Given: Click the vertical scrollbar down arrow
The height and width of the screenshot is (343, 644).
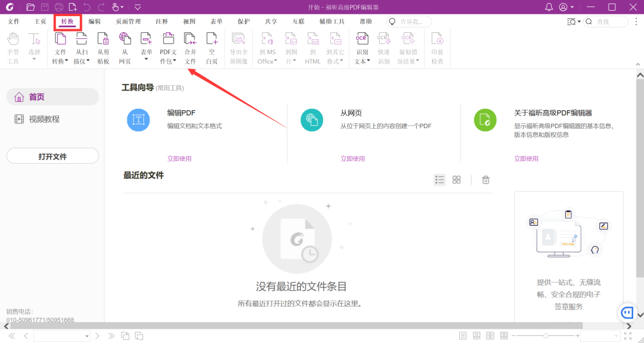Looking at the screenshot, I should pyautogui.click(x=640, y=315).
